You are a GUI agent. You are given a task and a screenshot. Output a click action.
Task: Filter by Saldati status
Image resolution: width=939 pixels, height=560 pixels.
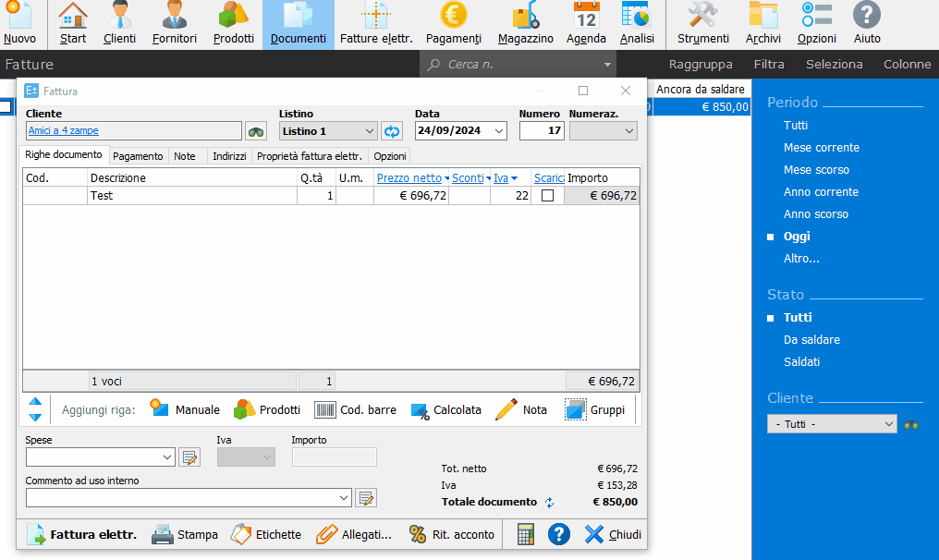tap(801, 361)
